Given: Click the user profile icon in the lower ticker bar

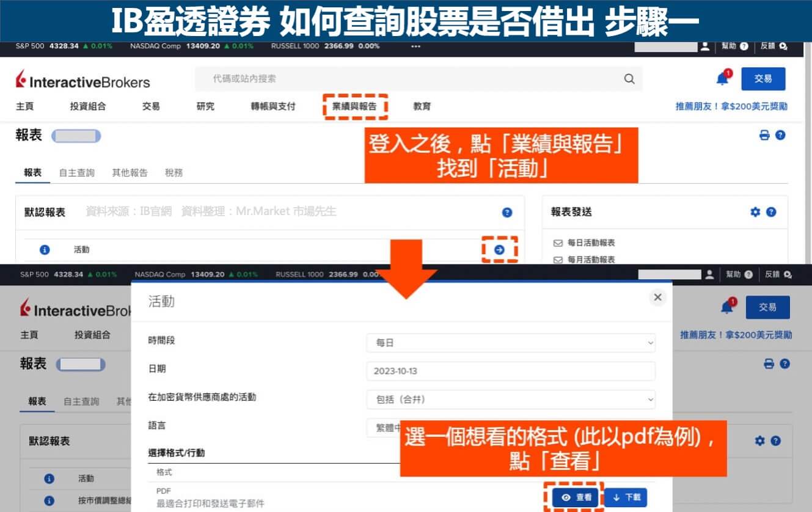Looking at the screenshot, I should (709, 274).
